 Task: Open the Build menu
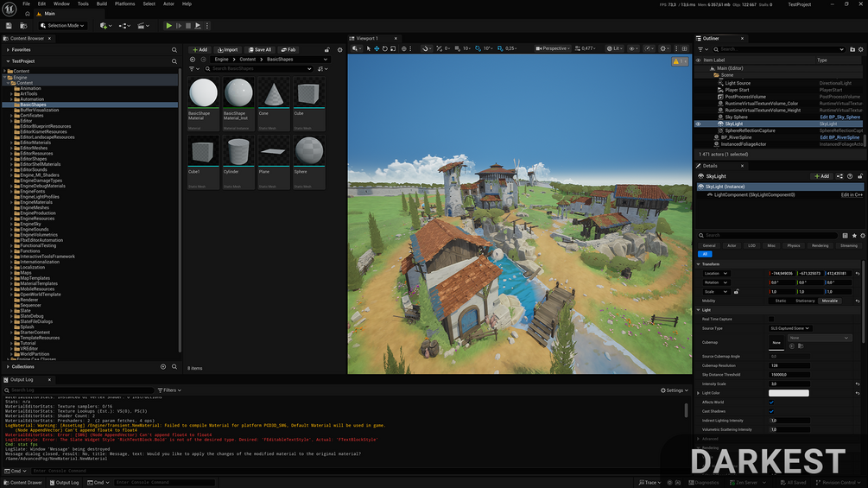tap(102, 3)
